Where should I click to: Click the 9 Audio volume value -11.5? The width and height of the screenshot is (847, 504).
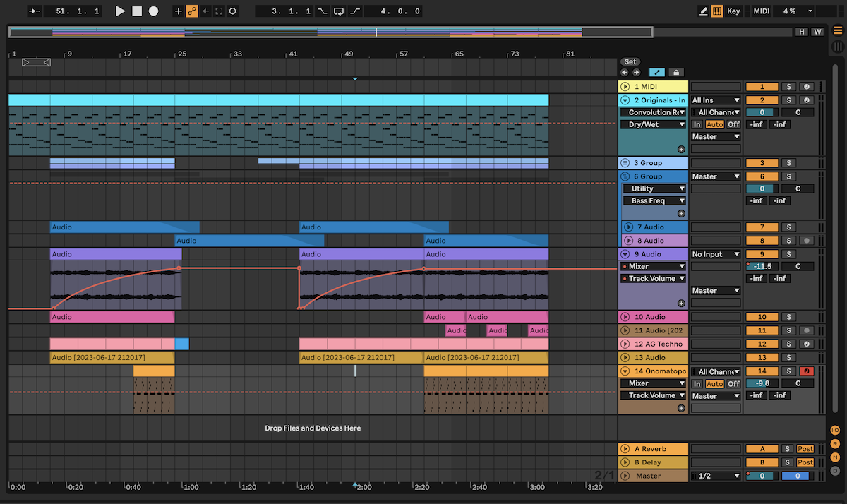[x=762, y=266]
